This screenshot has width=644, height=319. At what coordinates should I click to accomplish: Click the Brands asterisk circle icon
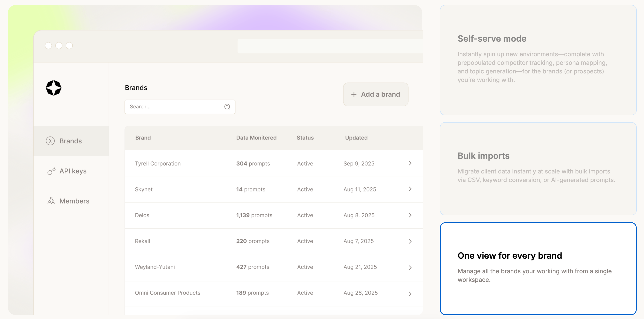[x=50, y=141]
